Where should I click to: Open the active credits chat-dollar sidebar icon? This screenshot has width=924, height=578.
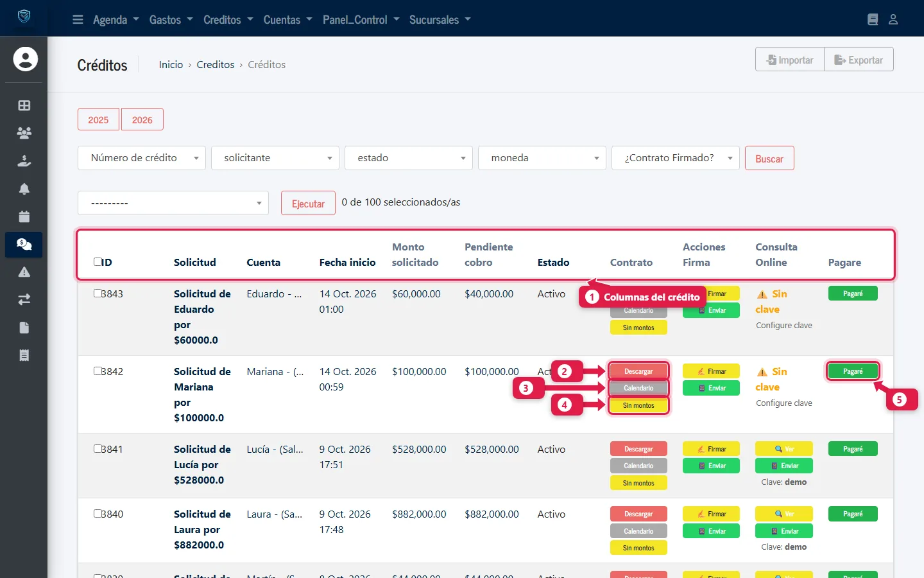[x=24, y=244]
